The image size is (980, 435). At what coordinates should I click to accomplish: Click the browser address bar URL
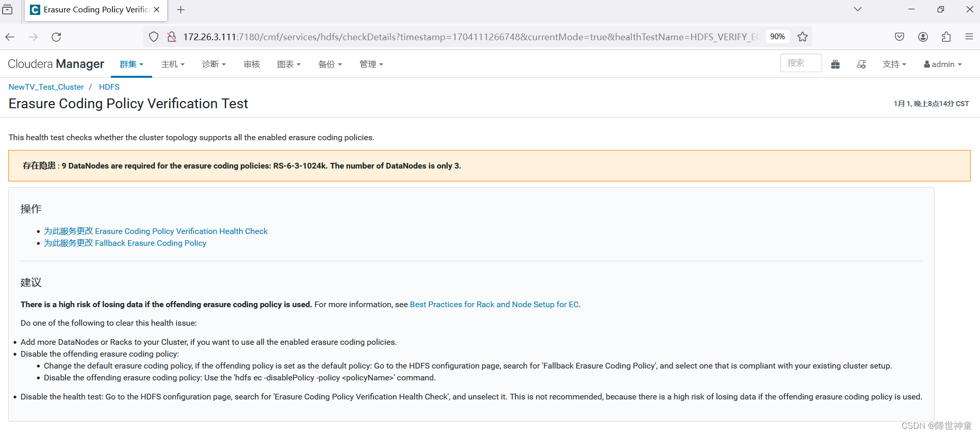coord(471,37)
